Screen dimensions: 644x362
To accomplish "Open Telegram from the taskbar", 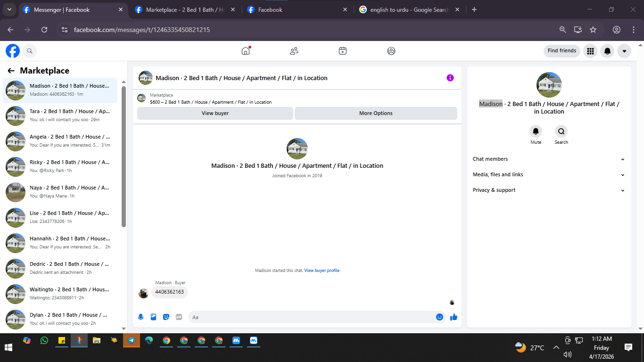I will [132, 340].
